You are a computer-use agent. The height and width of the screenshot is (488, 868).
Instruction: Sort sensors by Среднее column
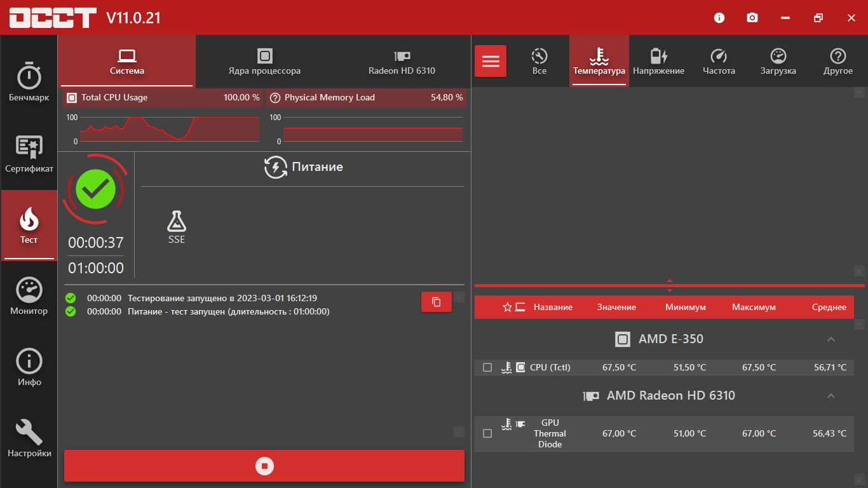coord(829,308)
